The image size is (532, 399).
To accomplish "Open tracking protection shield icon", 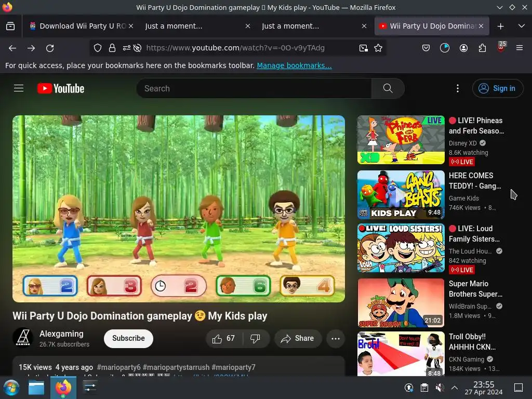I will tap(98, 48).
